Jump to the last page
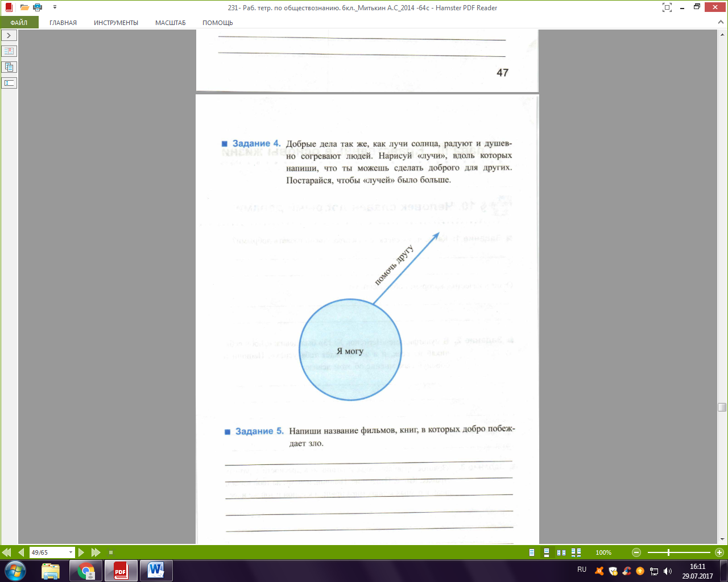Screen dimensions: 728x582 click(96, 552)
